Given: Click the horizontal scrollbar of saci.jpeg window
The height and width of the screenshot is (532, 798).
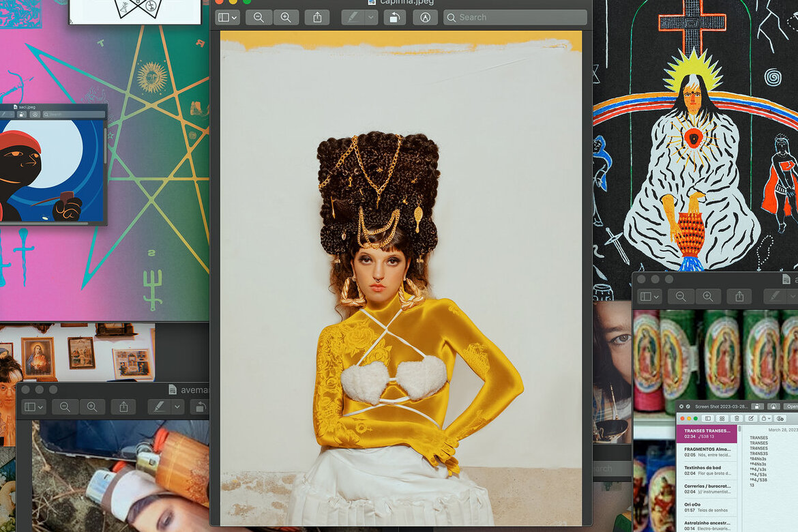Looking at the screenshot, I should (x=45, y=223).
